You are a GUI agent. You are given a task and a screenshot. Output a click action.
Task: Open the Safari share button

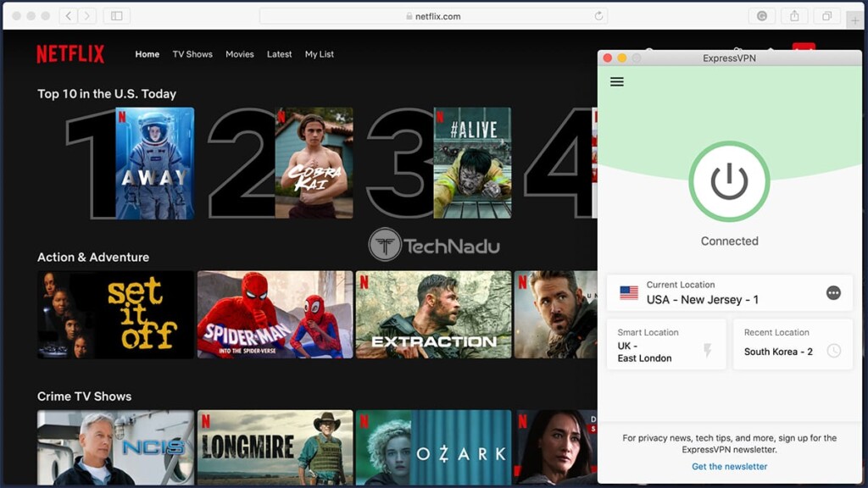pos(794,16)
